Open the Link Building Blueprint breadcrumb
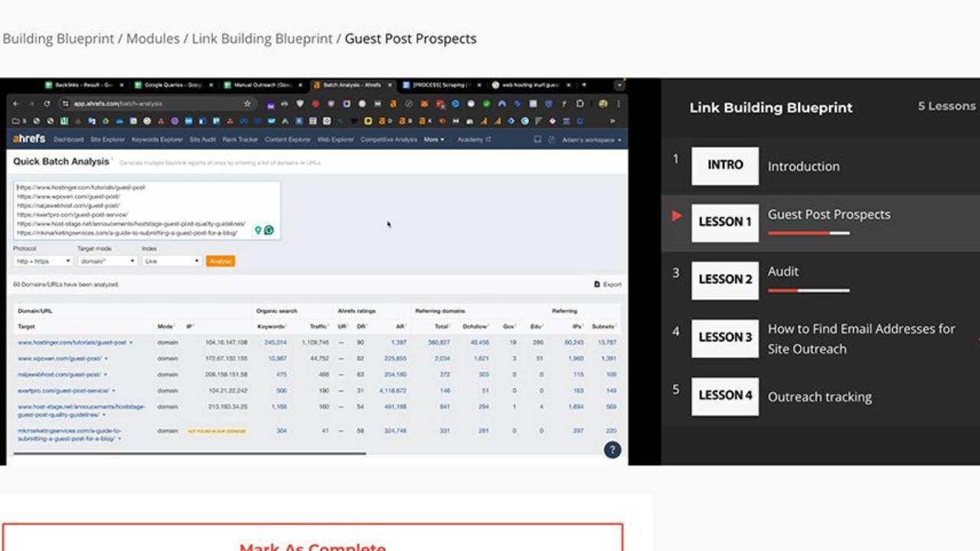This screenshot has height=551, width=980. pyautogui.click(x=263, y=38)
